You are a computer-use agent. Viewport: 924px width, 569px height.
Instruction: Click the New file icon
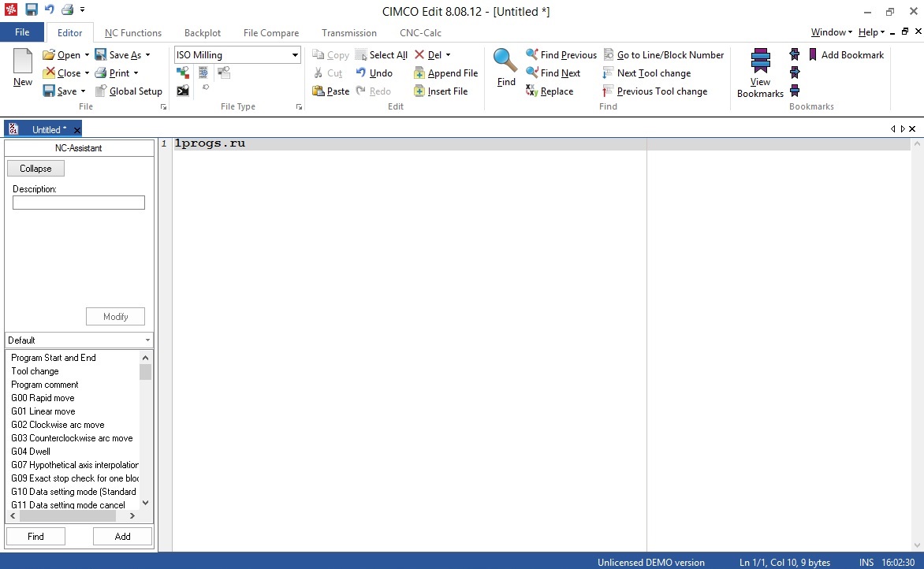pos(23,61)
